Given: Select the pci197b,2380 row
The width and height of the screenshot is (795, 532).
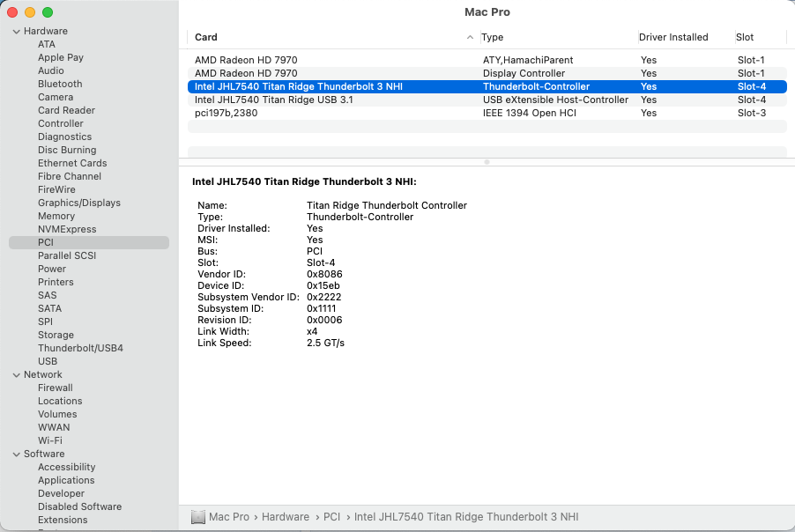Looking at the screenshot, I should [487, 113].
